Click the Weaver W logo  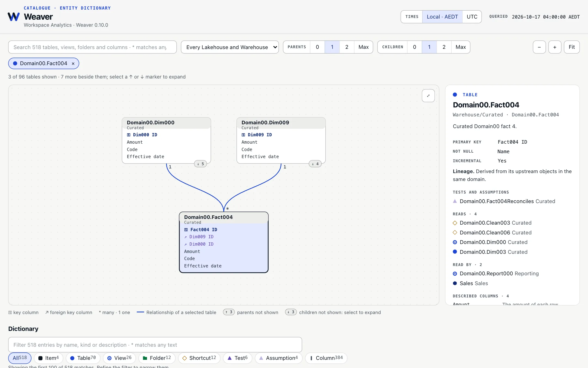[14, 17]
